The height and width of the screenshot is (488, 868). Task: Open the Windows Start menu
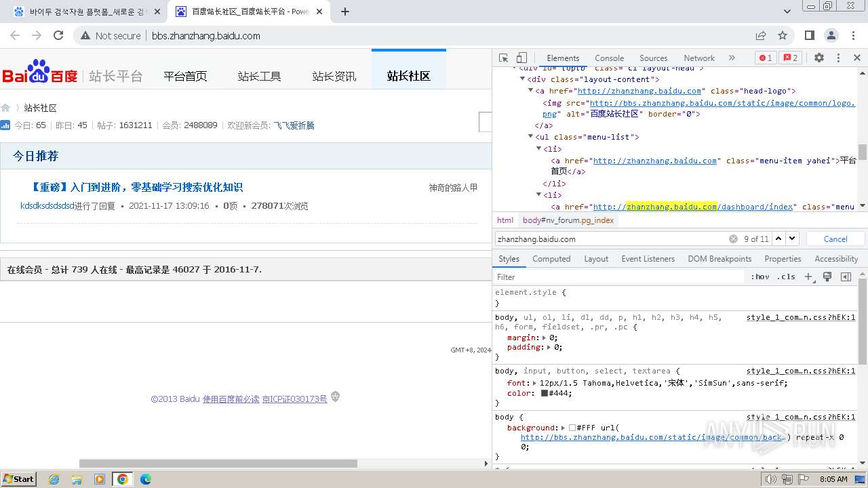click(x=19, y=479)
